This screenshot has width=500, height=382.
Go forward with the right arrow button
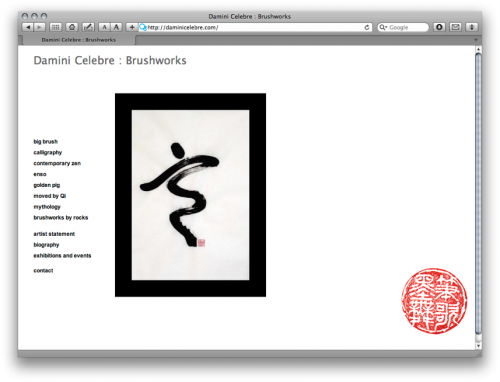coord(39,27)
